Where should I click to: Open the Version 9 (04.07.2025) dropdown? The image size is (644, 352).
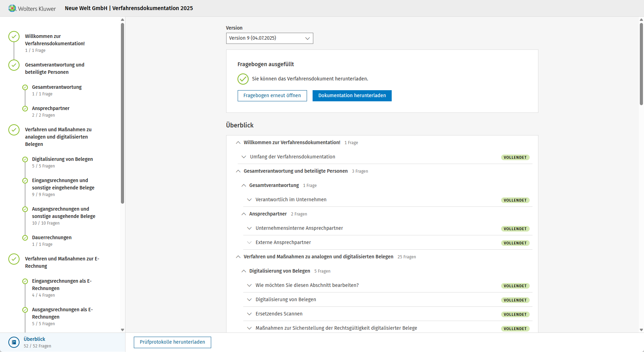[269, 38]
